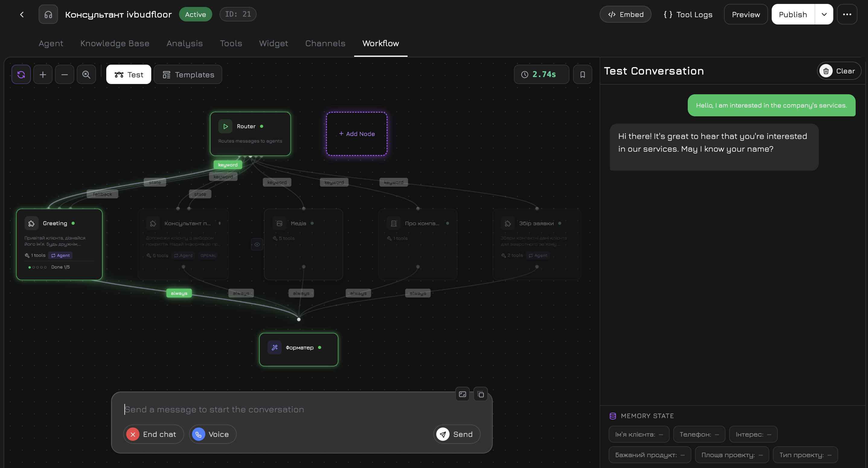The height and width of the screenshot is (468, 868).
Task: Click the zoom-to-fit magnifier icon
Action: pos(86,74)
